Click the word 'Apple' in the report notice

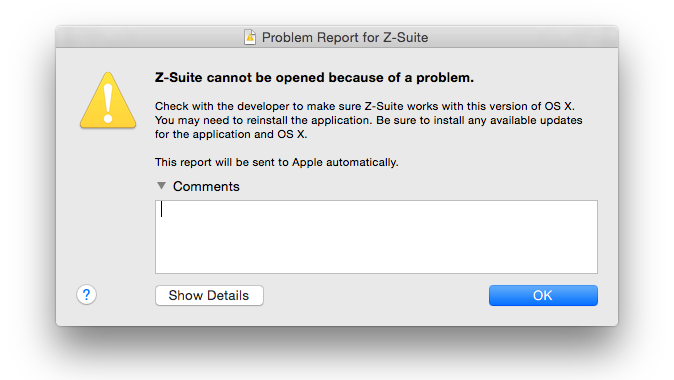[307, 162]
